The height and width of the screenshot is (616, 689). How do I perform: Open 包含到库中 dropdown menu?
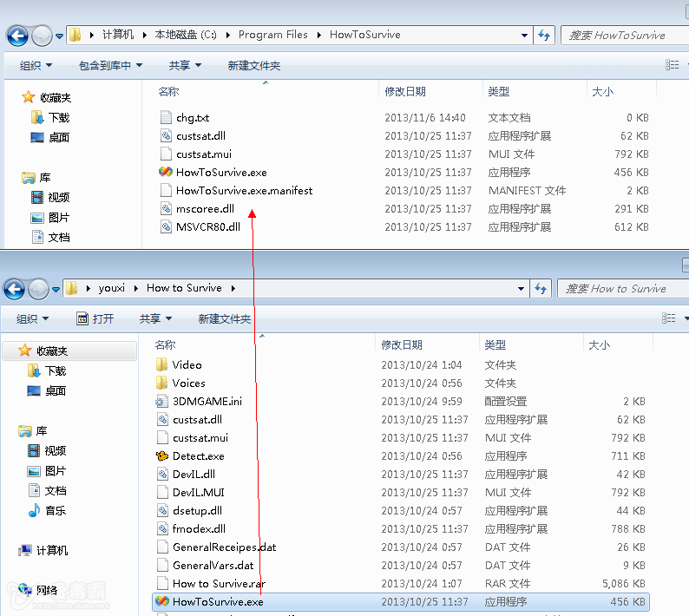click(110, 66)
